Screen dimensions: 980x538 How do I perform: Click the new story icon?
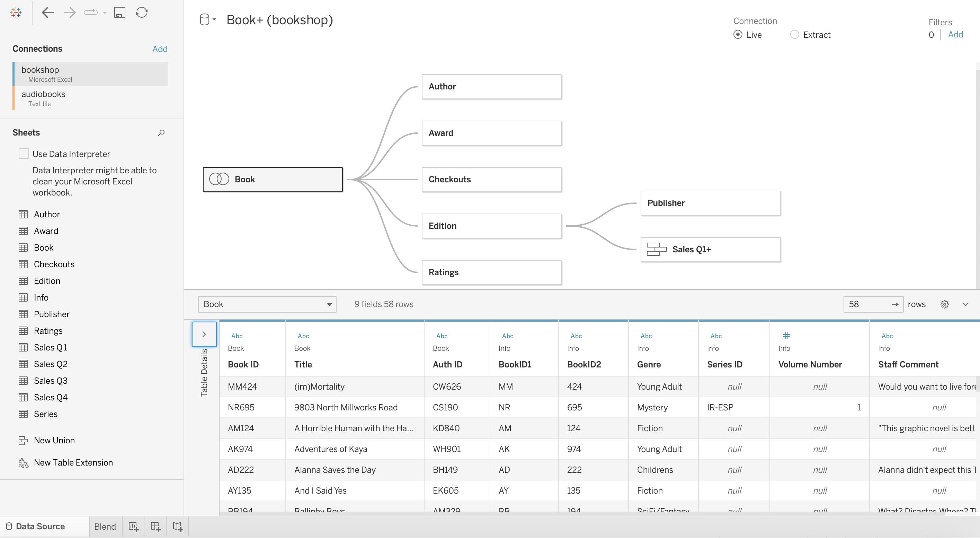[x=178, y=527]
